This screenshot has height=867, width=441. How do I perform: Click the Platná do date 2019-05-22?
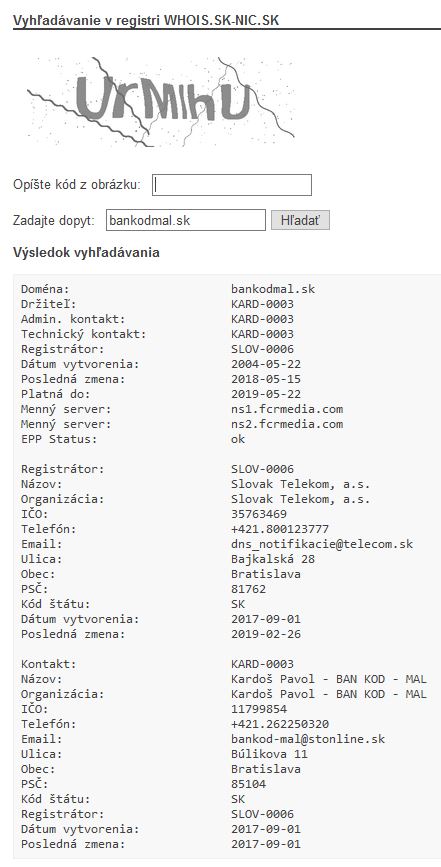266,394
